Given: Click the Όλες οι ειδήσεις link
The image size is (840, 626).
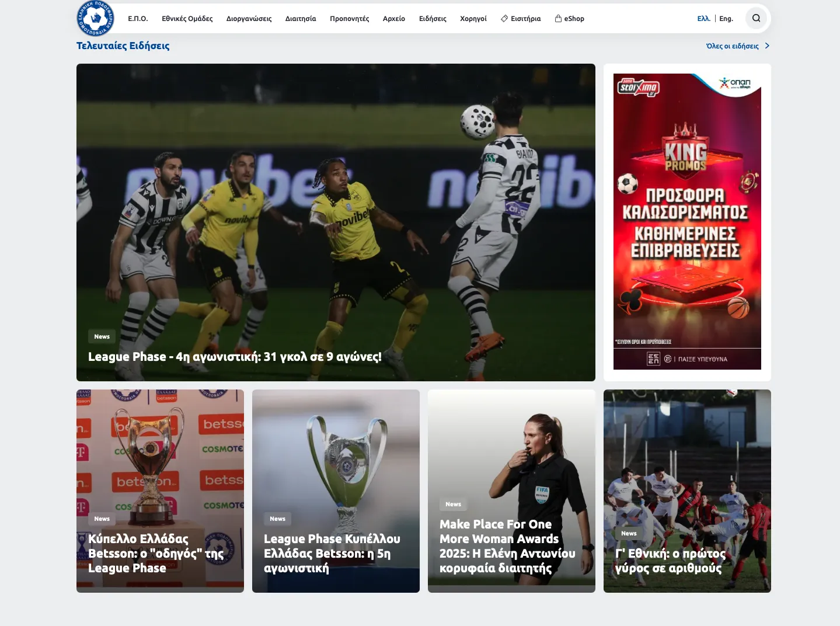Looking at the screenshot, I should coord(732,46).
